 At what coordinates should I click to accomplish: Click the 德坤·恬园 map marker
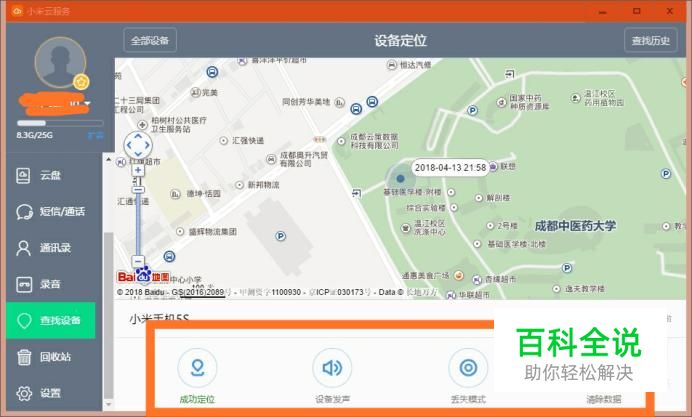pos(175,194)
